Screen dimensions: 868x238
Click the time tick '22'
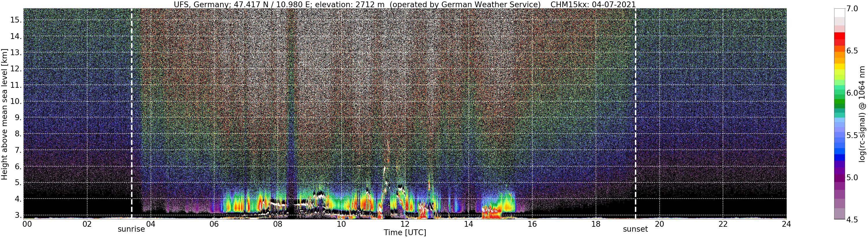point(723,224)
